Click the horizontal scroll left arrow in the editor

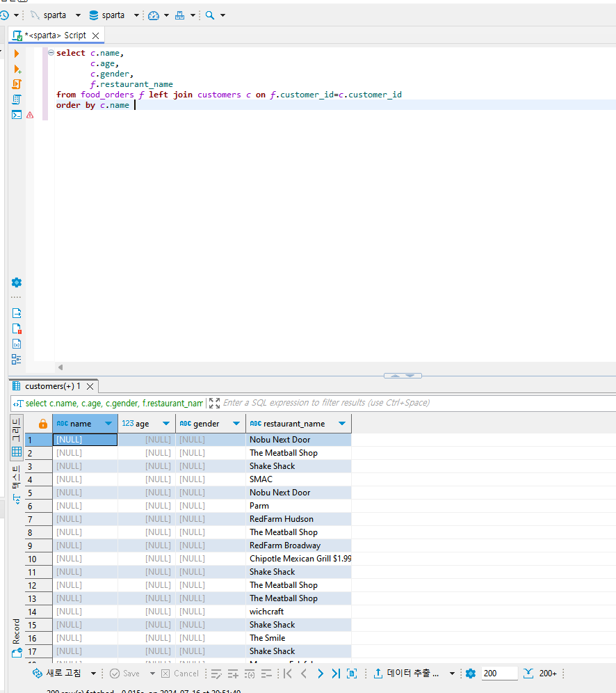click(x=60, y=367)
